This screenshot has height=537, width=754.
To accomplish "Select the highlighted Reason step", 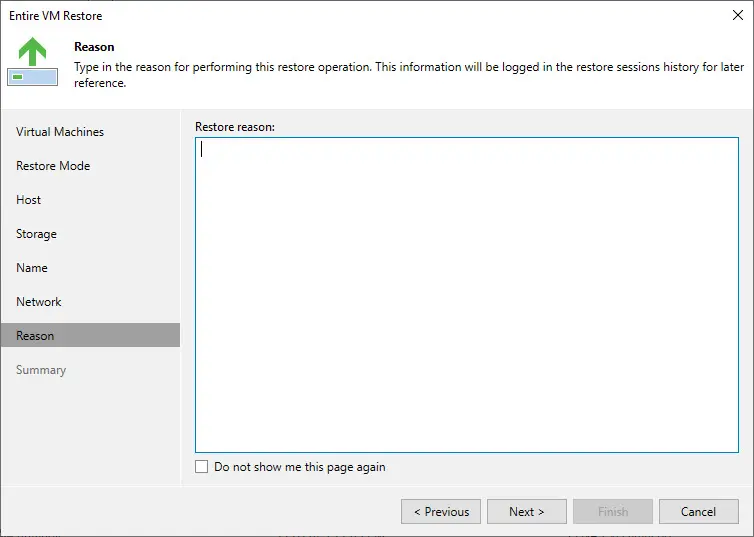I will tap(90, 335).
